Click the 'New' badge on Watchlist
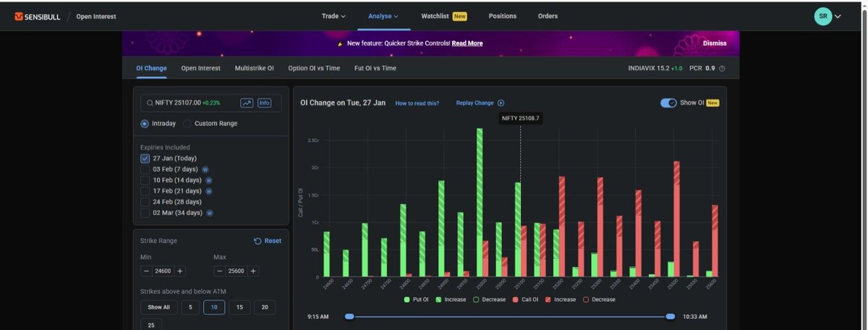Image resolution: width=868 pixels, height=330 pixels. pyautogui.click(x=460, y=16)
